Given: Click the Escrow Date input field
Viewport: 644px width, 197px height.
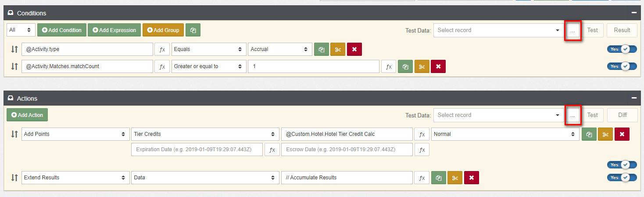Looking at the screenshot, I should click(x=347, y=150).
